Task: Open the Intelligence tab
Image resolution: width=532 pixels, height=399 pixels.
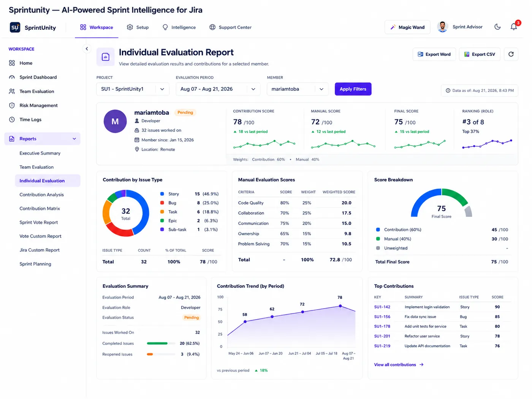Action: pyautogui.click(x=179, y=27)
